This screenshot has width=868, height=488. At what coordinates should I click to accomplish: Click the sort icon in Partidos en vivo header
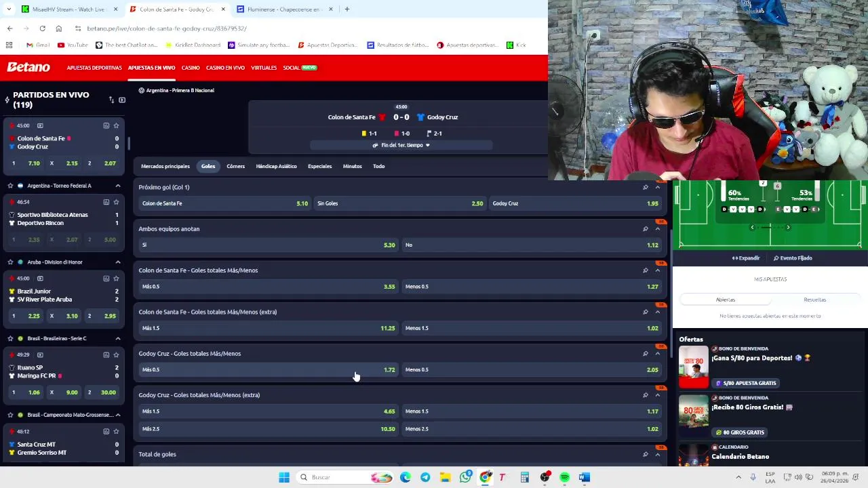111,100
